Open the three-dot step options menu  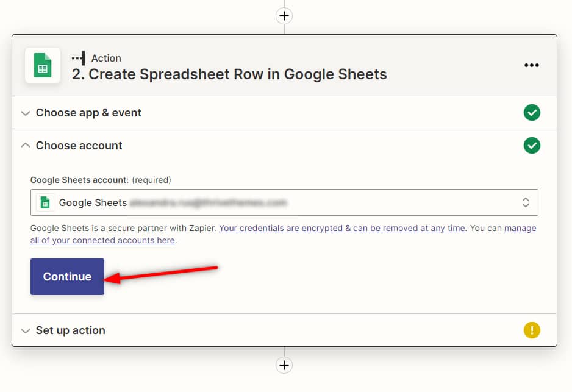[532, 65]
